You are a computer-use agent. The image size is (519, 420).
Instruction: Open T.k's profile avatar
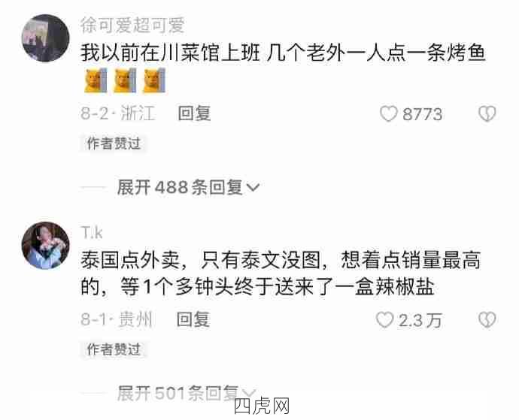pos(46,246)
